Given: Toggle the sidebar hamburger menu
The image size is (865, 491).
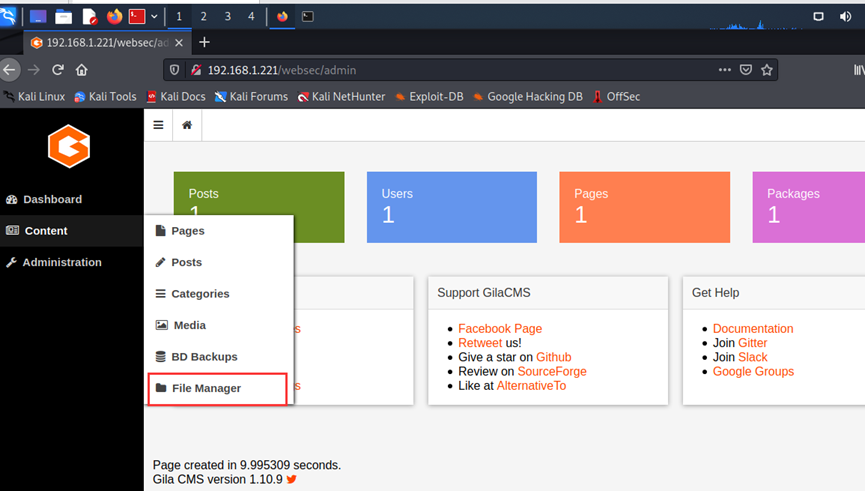Looking at the screenshot, I should pos(158,125).
